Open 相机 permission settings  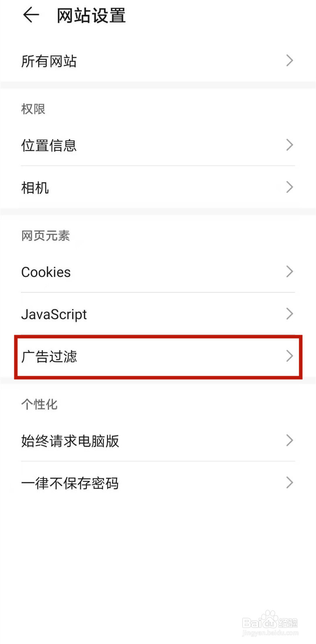click(x=158, y=187)
